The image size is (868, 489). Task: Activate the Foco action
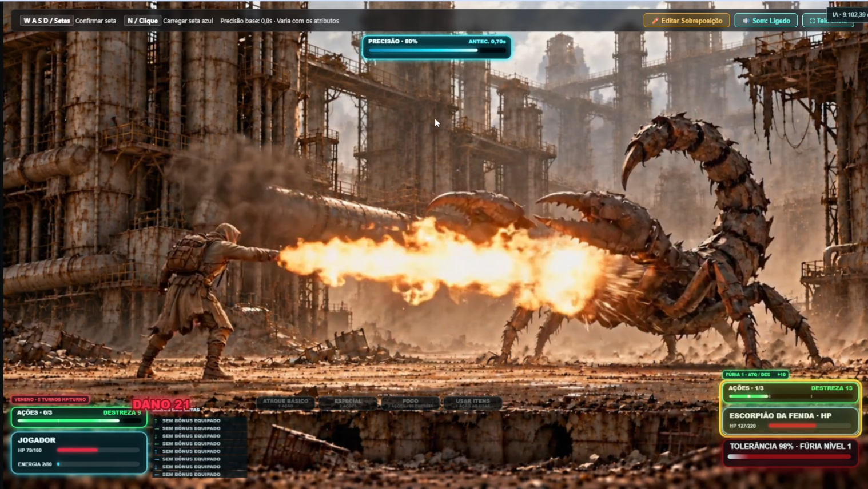point(410,403)
